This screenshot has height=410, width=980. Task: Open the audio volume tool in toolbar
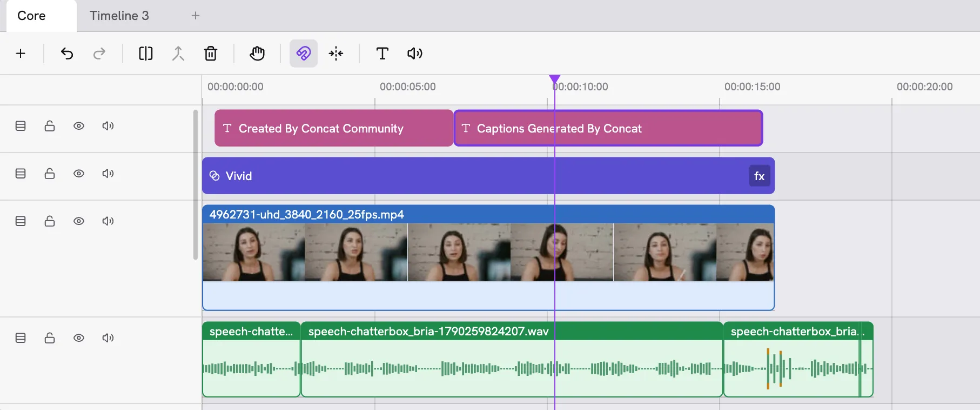click(x=415, y=54)
